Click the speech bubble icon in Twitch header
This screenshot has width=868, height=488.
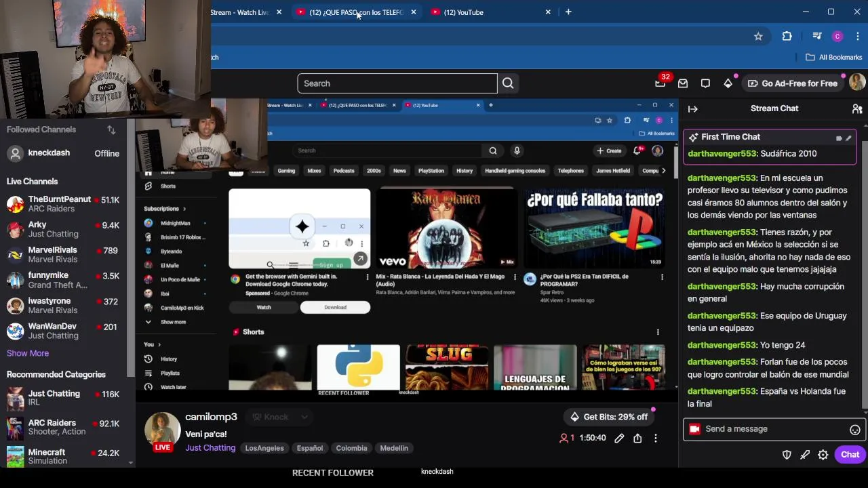(705, 83)
